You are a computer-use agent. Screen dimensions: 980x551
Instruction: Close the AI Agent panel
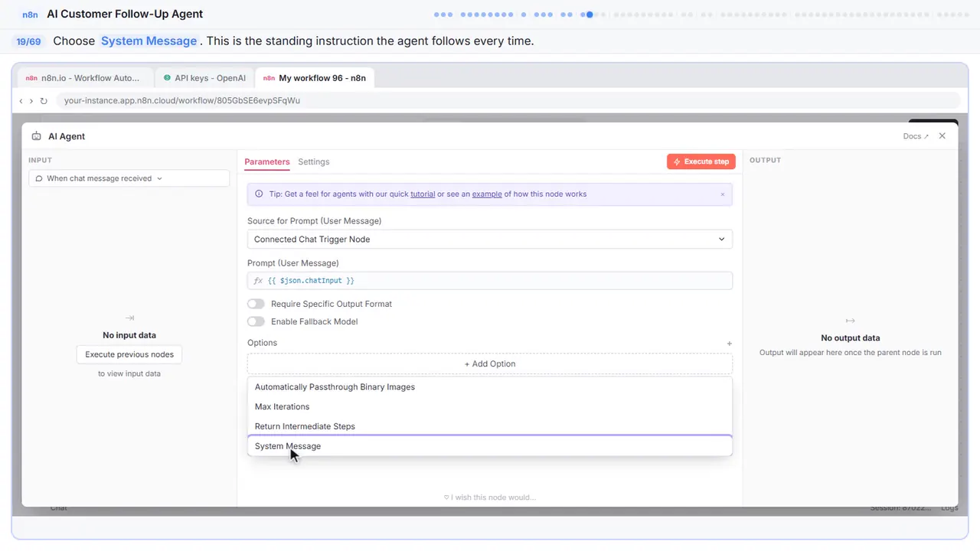coord(942,136)
